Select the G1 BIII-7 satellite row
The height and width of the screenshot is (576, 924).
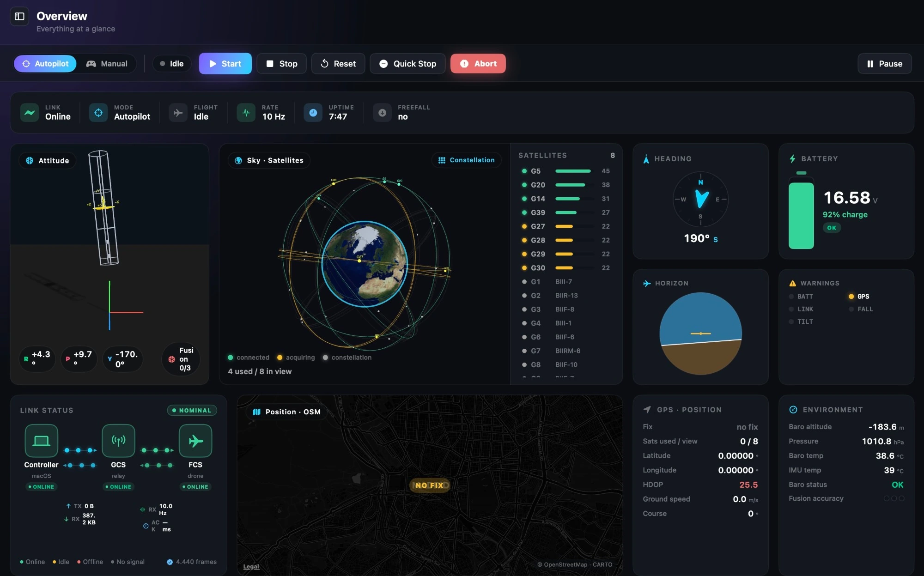pyautogui.click(x=566, y=282)
